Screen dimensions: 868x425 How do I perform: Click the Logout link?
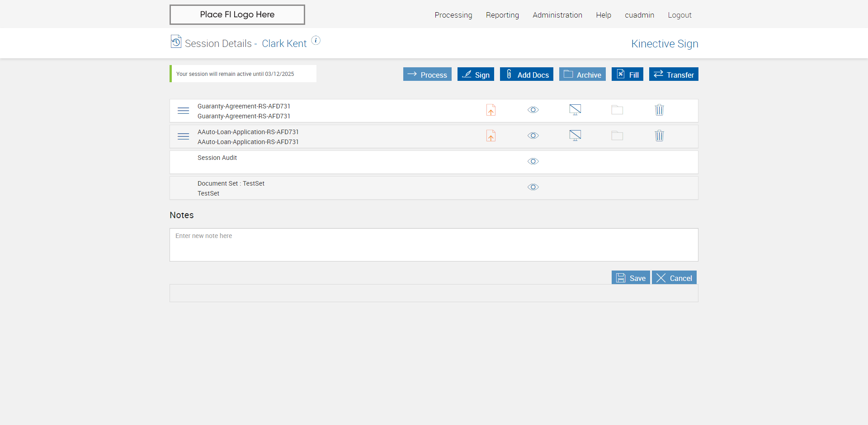[x=679, y=15]
